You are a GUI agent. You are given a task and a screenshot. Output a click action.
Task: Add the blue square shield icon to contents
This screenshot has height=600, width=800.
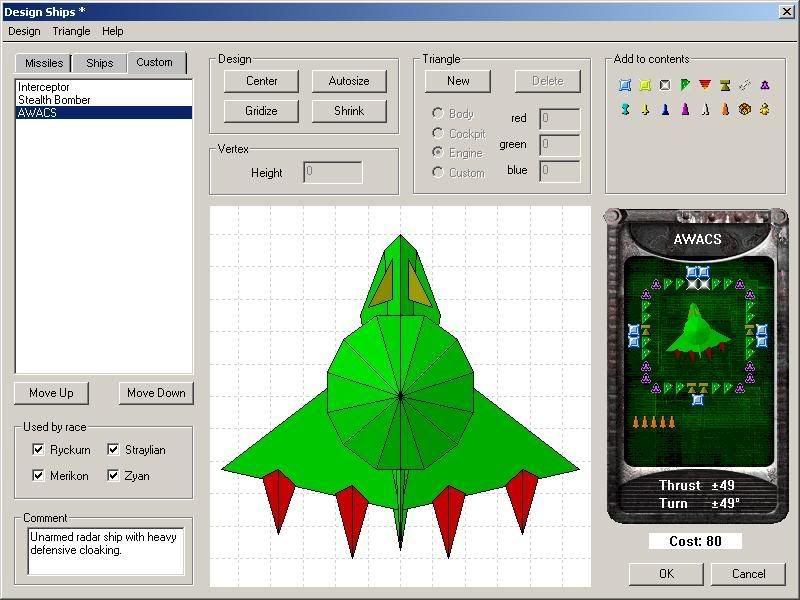(624, 85)
